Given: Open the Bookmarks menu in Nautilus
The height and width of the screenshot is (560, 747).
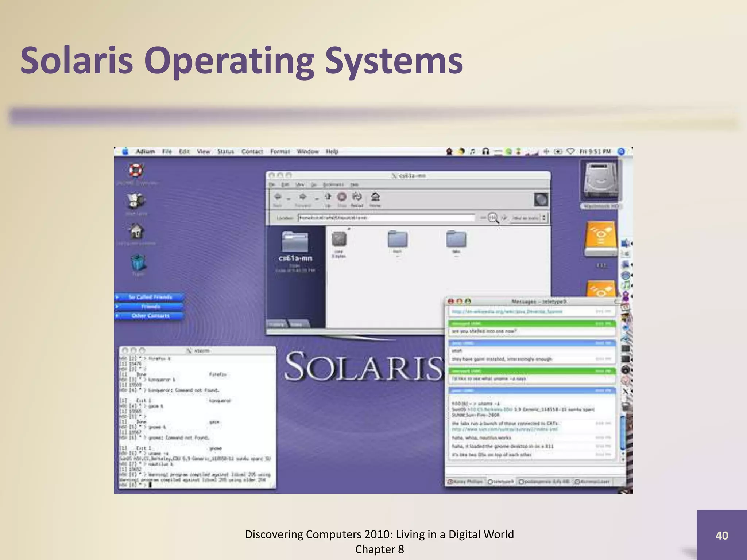Looking at the screenshot, I should (333, 185).
